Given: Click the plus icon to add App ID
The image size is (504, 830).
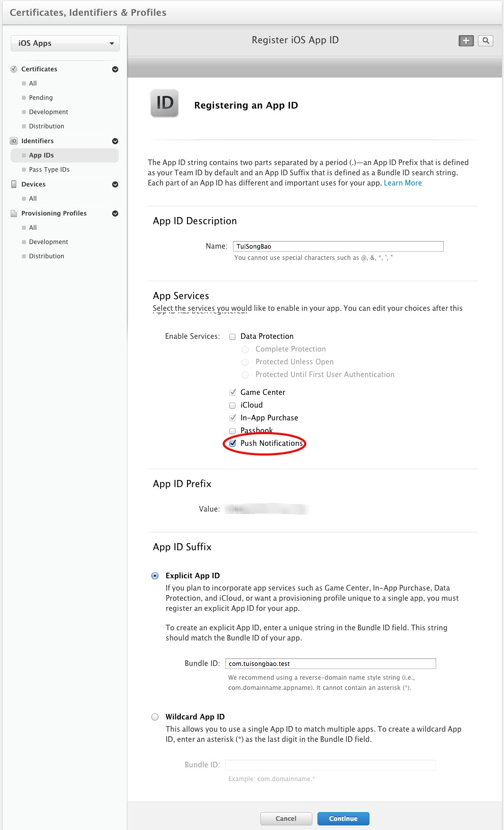Looking at the screenshot, I should tap(466, 41).
